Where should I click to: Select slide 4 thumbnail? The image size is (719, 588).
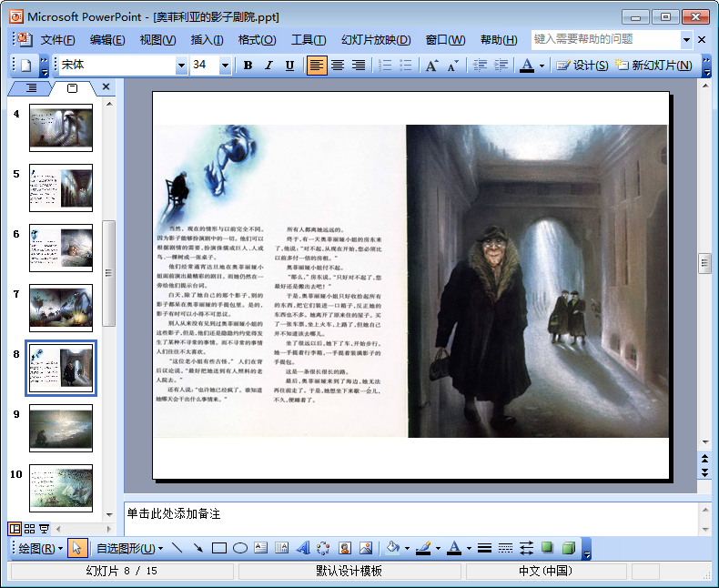[x=61, y=127]
